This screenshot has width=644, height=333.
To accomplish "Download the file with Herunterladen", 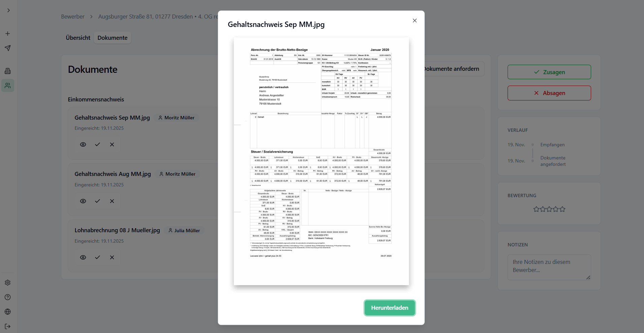I will (390, 308).
